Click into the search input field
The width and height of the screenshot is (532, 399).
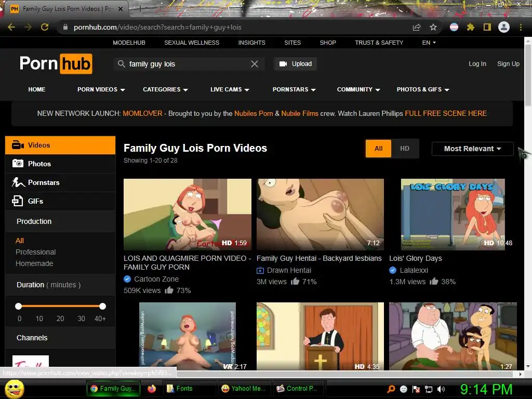188,64
